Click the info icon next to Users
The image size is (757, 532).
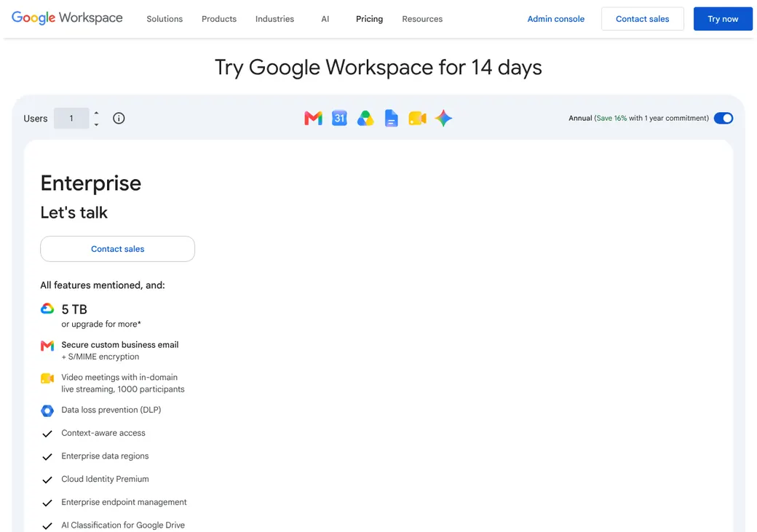point(119,119)
